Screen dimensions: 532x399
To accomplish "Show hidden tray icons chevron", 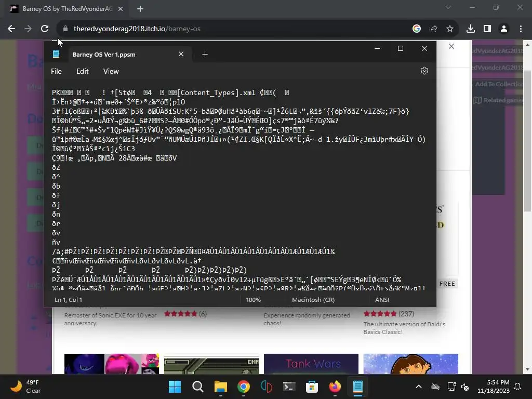I will pyautogui.click(x=419, y=387).
